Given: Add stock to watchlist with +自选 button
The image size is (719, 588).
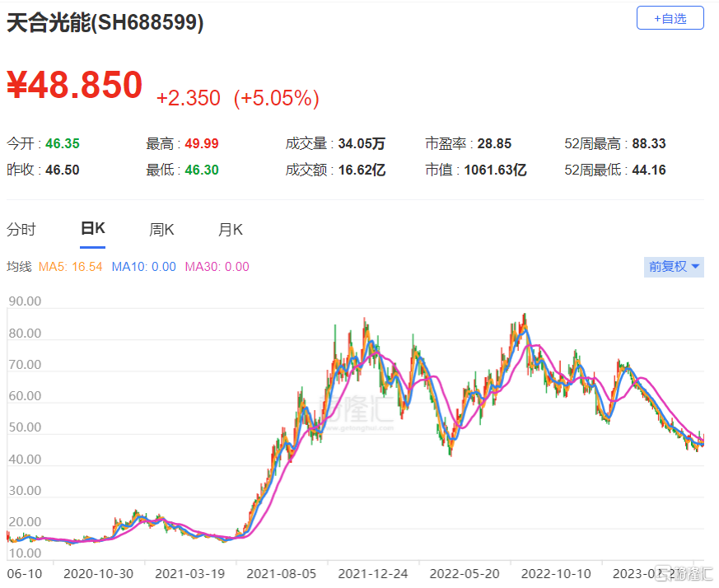Looking at the screenshot, I should pyautogui.click(x=670, y=18).
